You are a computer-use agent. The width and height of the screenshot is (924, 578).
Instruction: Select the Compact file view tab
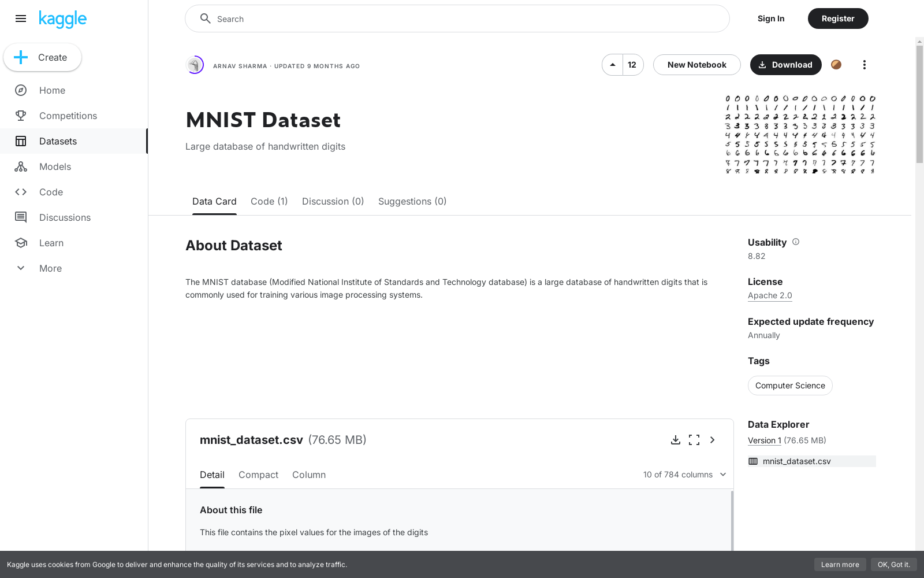click(x=258, y=475)
